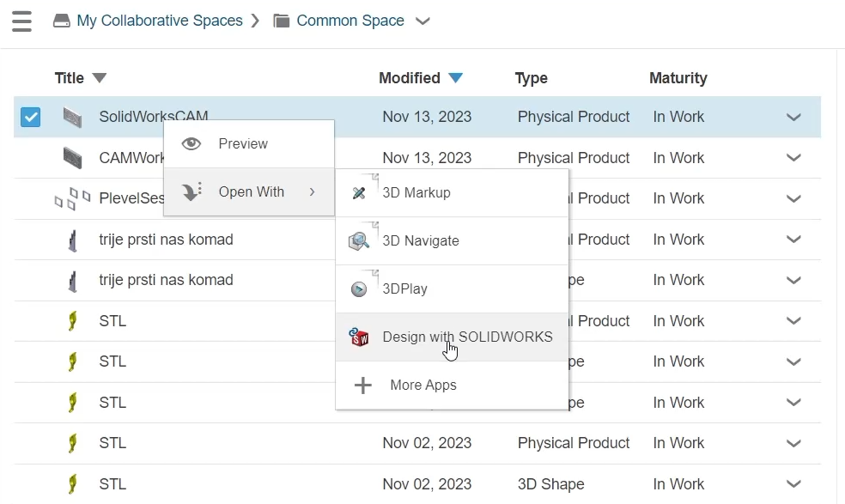Click the Common Space folder icon
This screenshot has height=504, width=845.
pos(282,21)
